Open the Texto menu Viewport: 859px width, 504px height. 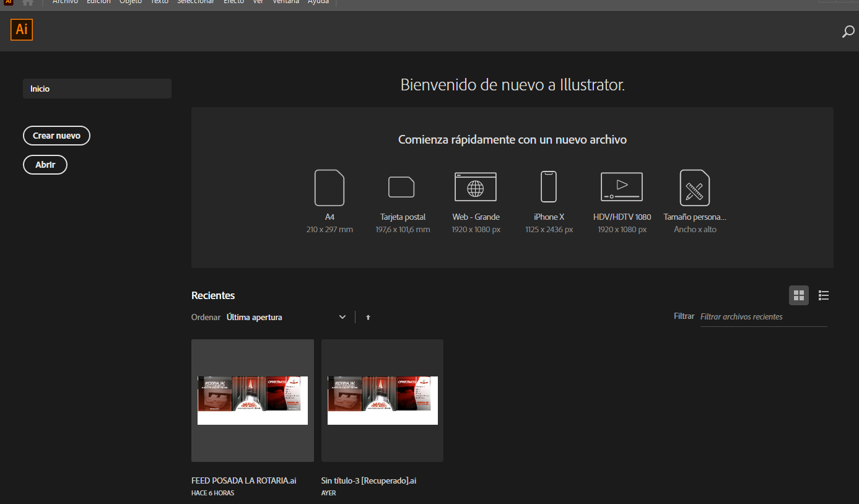tap(160, 2)
